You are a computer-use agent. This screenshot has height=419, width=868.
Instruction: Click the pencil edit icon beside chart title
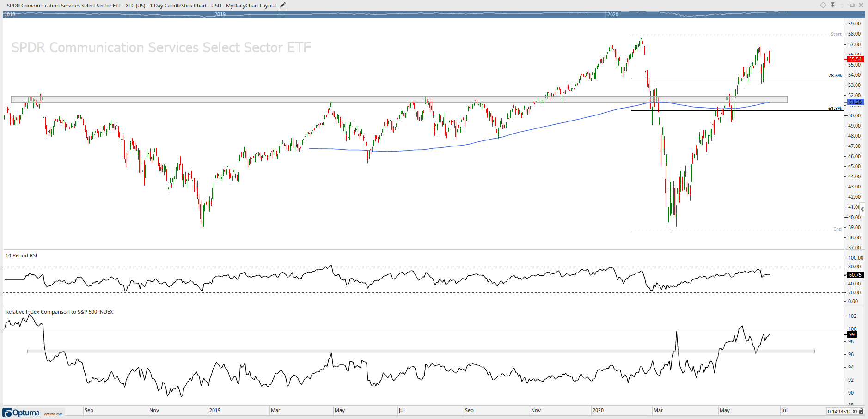[283, 6]
